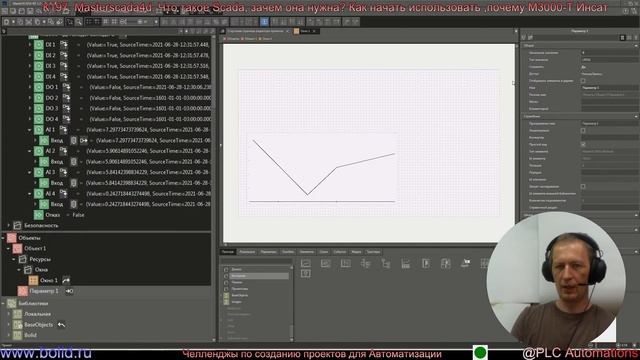Click the blue highlighted toolbar button
Screen dimensions: 640x360
click(x=264, y=22)
